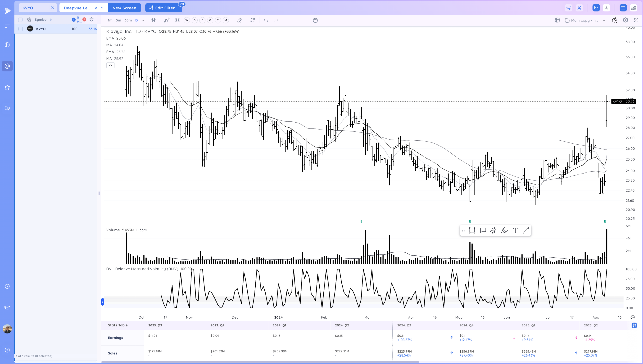The height and width of the screenshot is (364, 643).
Task: Expand the timeframe dropdown arrow
Action: [x=143, y=20]
